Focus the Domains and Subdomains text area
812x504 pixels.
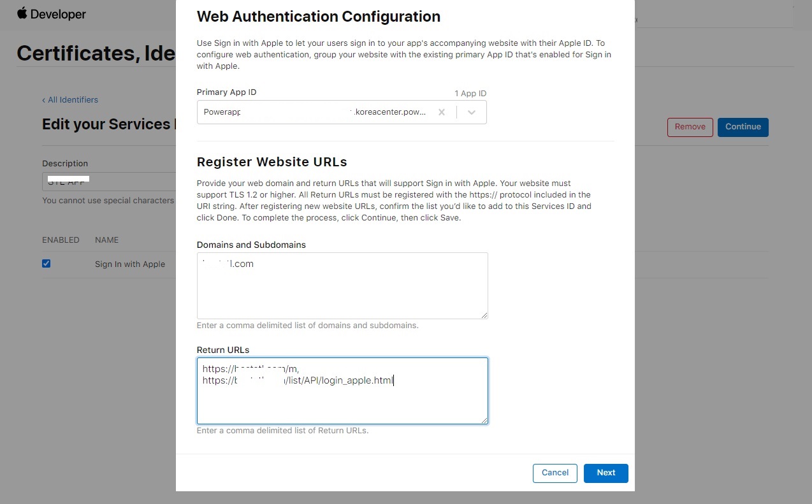click(342, 285)
